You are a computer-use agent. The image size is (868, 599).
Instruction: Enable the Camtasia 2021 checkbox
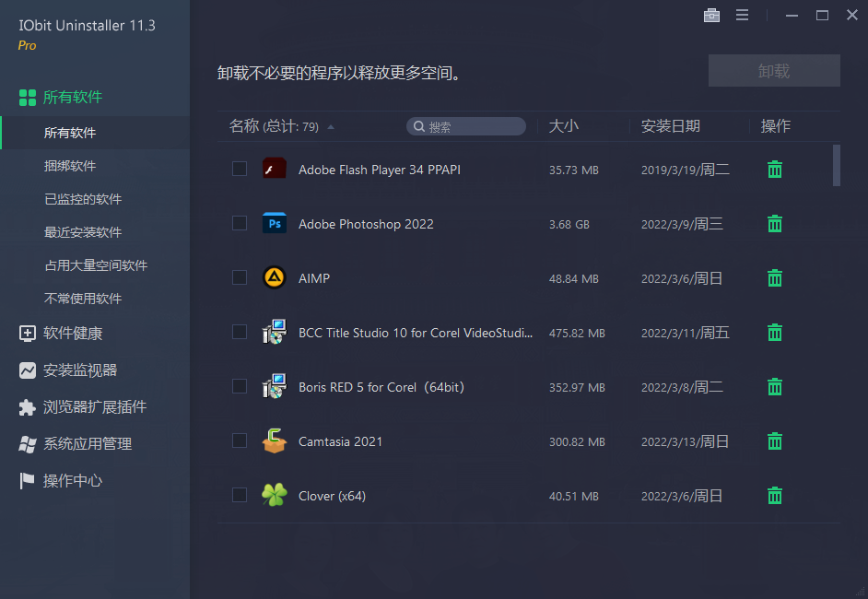pyautogui.click(x=240, y=440)
